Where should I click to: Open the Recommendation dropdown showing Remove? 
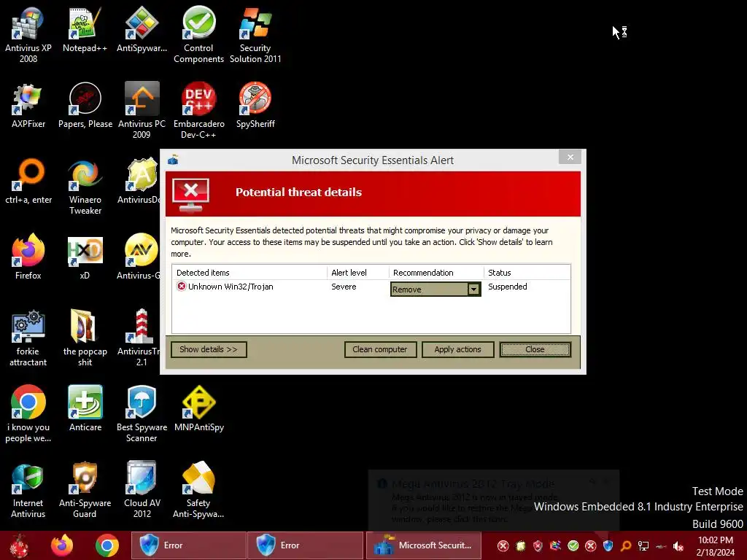click(436, 289)
